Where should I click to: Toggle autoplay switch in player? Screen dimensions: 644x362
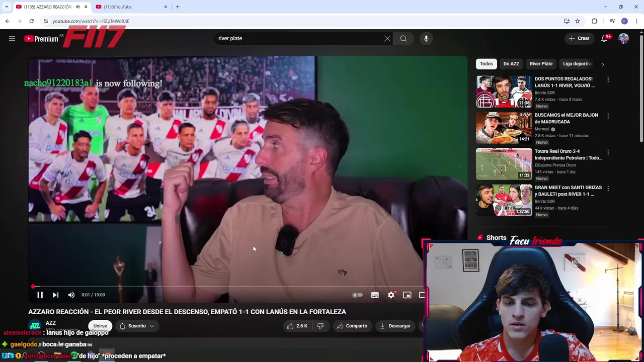[x=357, y=295]
